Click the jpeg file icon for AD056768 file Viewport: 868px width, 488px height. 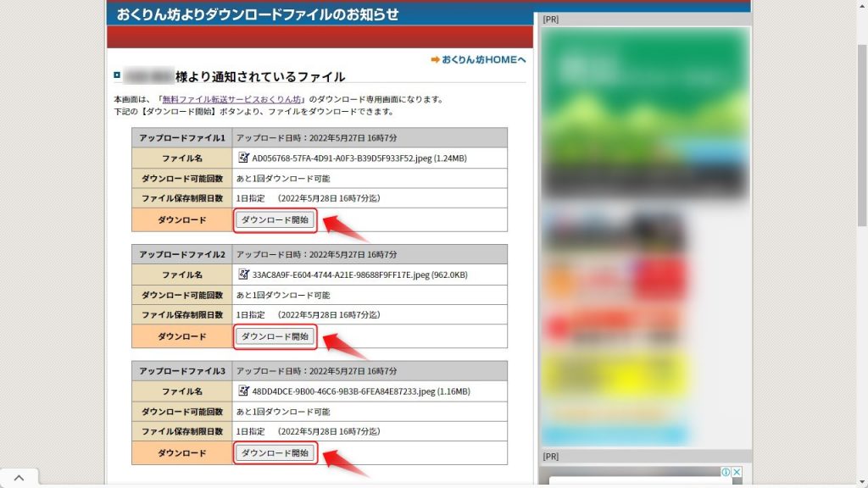tap(243, 158)
